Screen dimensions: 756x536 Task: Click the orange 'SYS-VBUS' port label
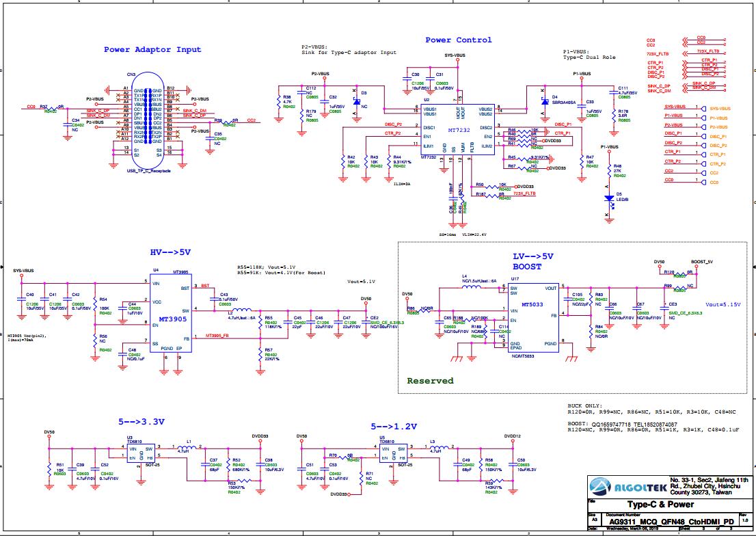(720, 109)
